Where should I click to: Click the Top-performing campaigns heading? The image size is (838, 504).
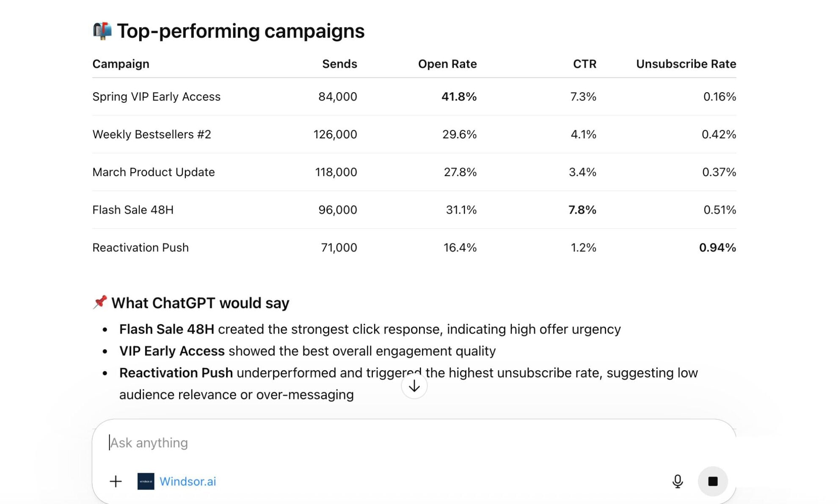240,30
